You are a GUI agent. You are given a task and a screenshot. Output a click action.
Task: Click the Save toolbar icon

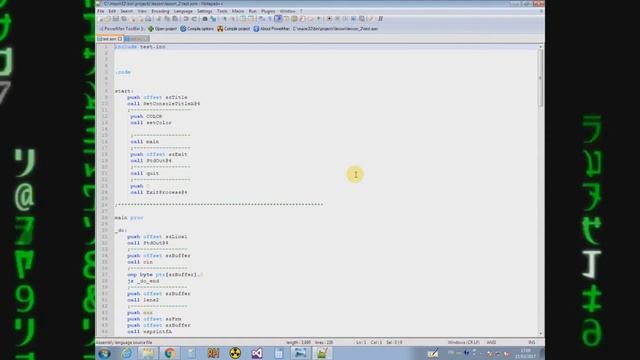click(x=116, y=19)
